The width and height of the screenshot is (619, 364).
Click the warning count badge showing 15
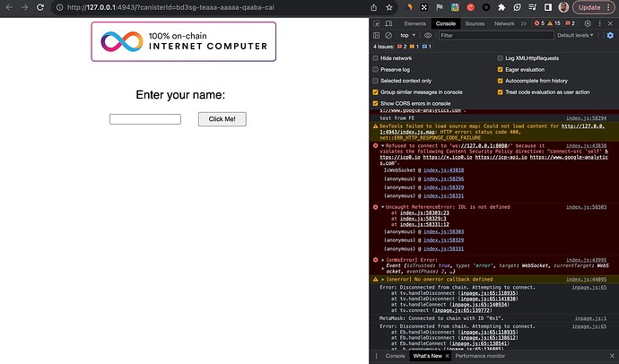(554, 23)
